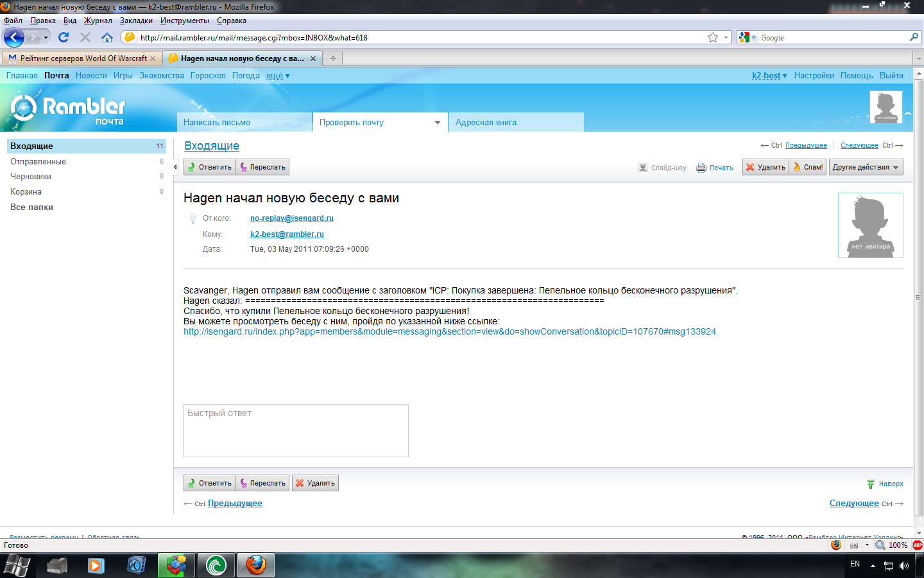Screen dimensions: 924x578
Task: Open the k2-best account dropdown
Action: 769,76
